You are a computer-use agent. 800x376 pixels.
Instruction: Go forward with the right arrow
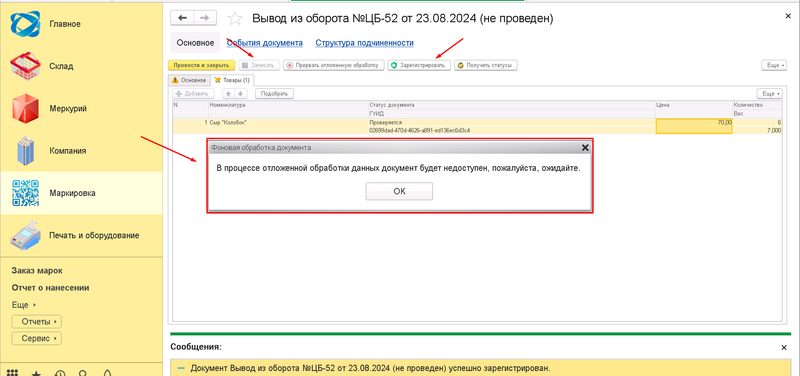pyautogui.click(x=205, y=18)
